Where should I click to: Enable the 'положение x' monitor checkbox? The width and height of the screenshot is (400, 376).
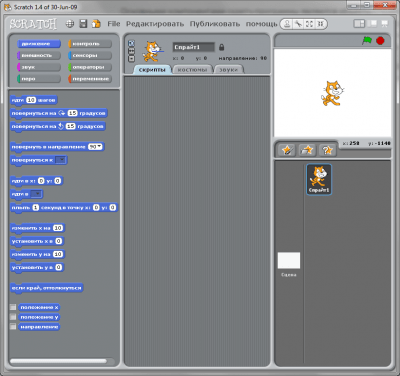(13, 307)
